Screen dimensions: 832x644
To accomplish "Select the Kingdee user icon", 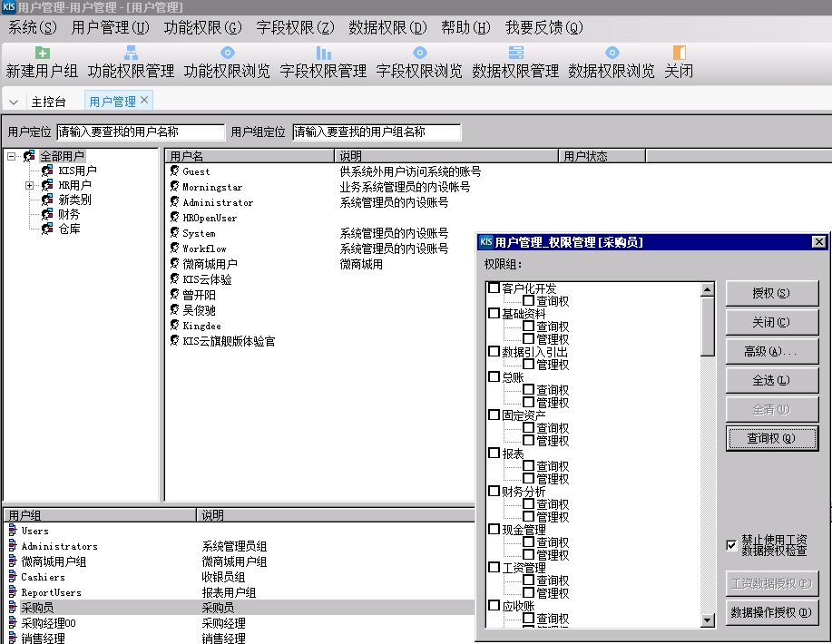I will coord(174,326).
